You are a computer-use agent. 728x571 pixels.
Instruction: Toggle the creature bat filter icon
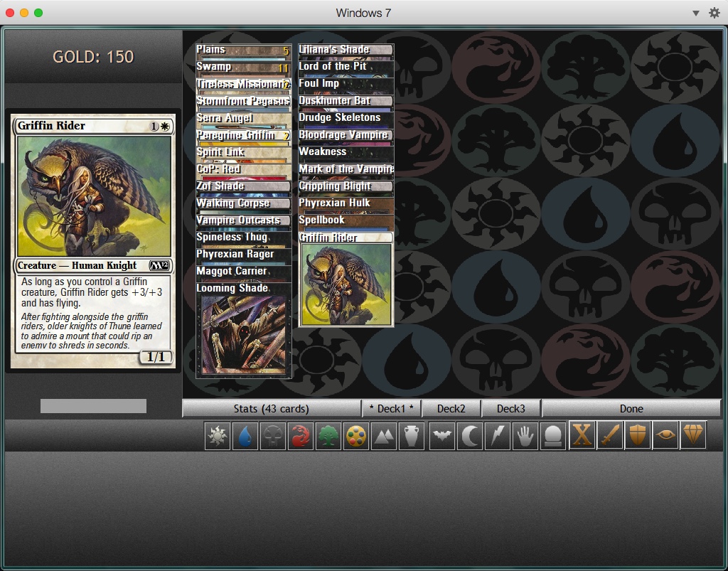tap(442, 436)
